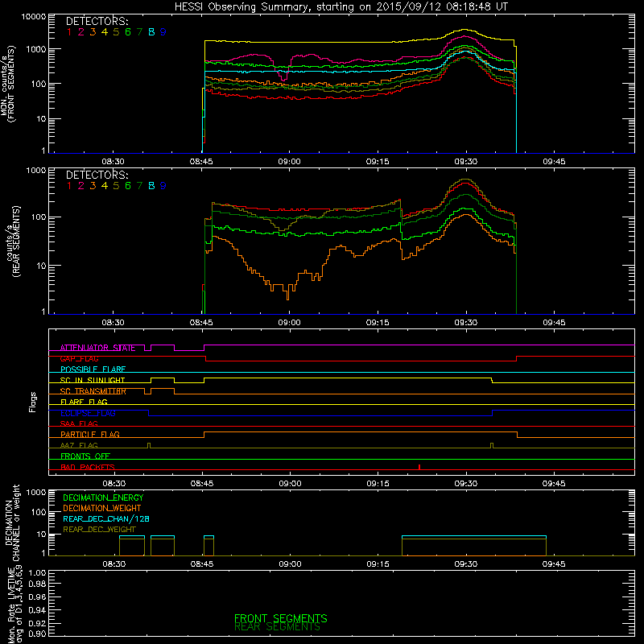
Task: Click the DETECTORS: heading in front segments plot
Action: [97, 21]
